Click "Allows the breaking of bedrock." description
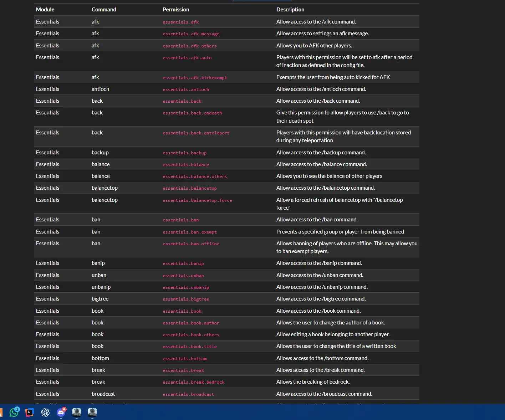The image size is (505, 420). (313, 382)
